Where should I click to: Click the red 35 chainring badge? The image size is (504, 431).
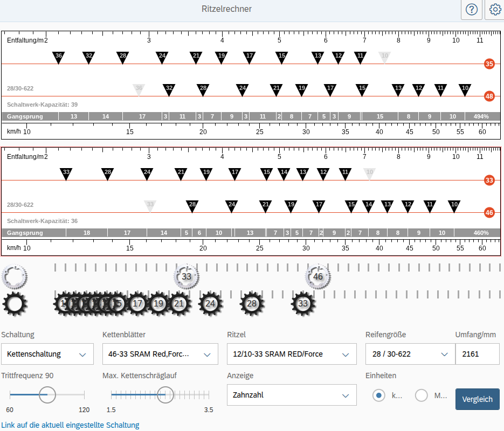(x=489, y=64)
